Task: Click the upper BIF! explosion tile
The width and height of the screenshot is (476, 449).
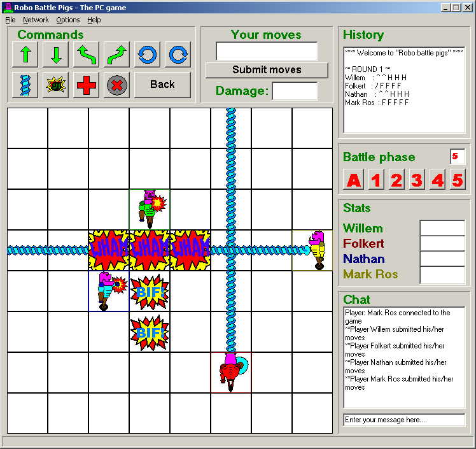Action: tap(150, 291)
